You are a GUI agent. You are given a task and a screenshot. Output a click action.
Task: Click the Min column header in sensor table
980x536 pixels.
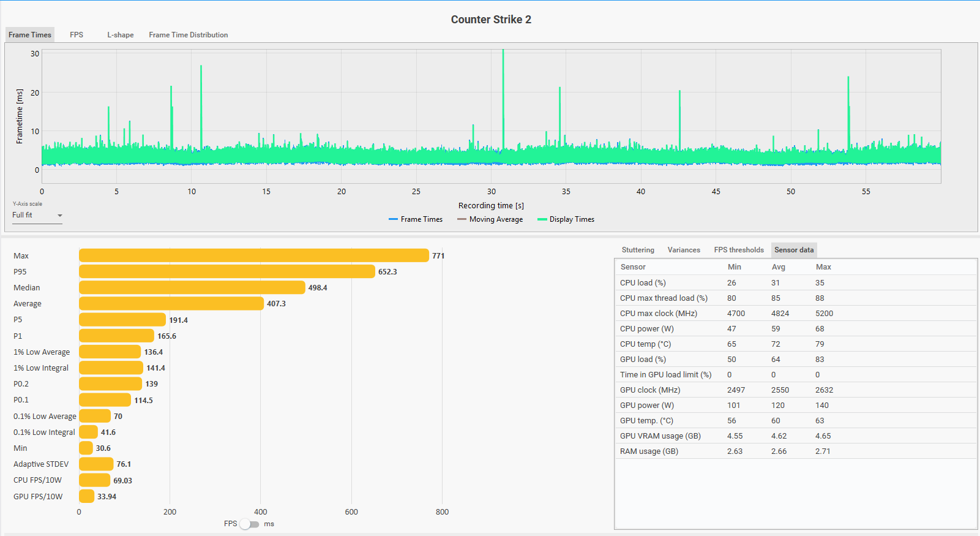[735, 267]
